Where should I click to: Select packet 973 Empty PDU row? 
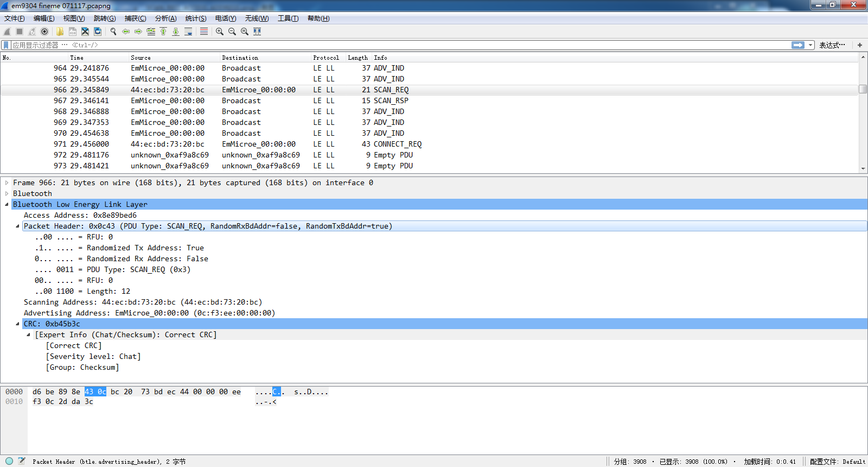pos(430,166)
